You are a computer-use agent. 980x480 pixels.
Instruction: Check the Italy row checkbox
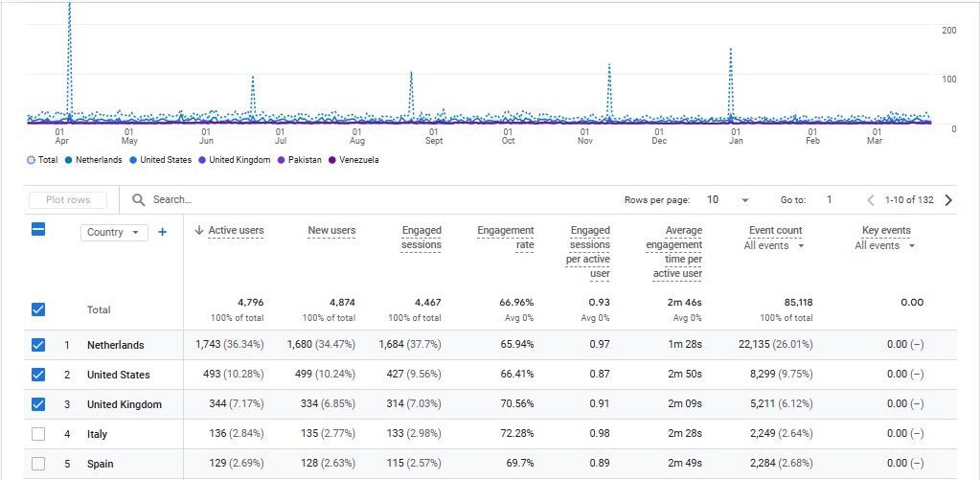38,434
